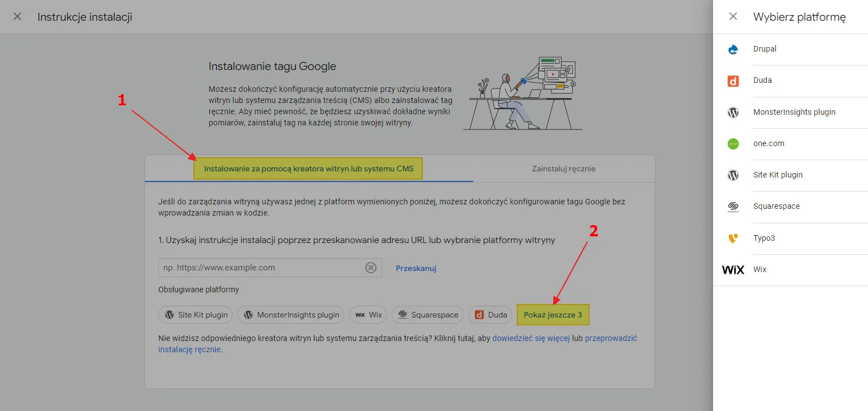
Task: Clear the URL field with the X icon
Action: (371, 268)
